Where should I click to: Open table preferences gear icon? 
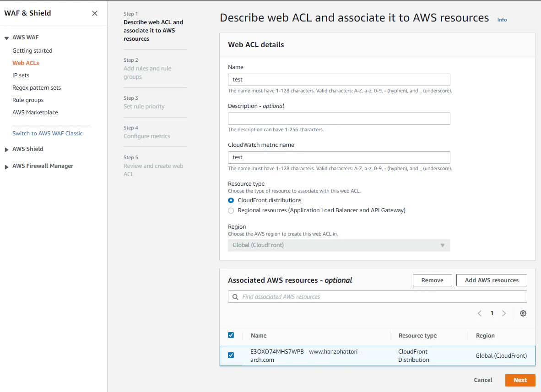pyautogui.click(x=523, y=313)
